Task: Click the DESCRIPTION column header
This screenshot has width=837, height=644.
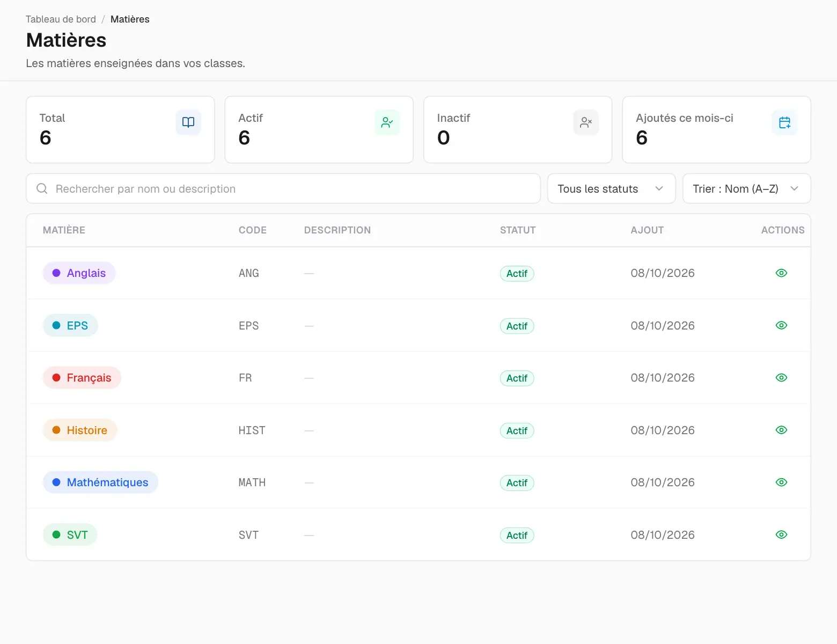Action: (x=337, y=230)
